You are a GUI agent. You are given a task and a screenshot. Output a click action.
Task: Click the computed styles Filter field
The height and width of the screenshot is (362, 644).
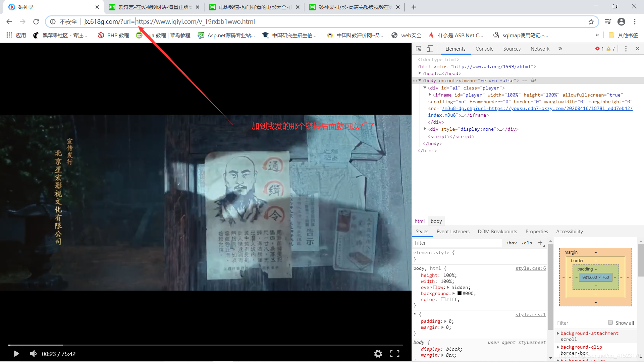pyautogui.click(x=580, y=323)
